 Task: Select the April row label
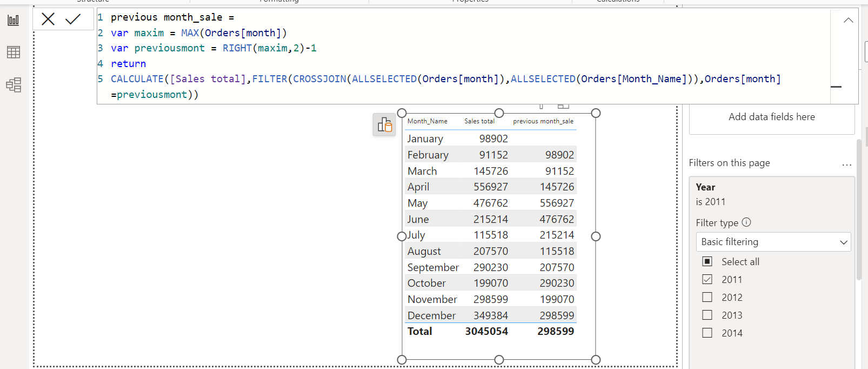tap(418, 187)
